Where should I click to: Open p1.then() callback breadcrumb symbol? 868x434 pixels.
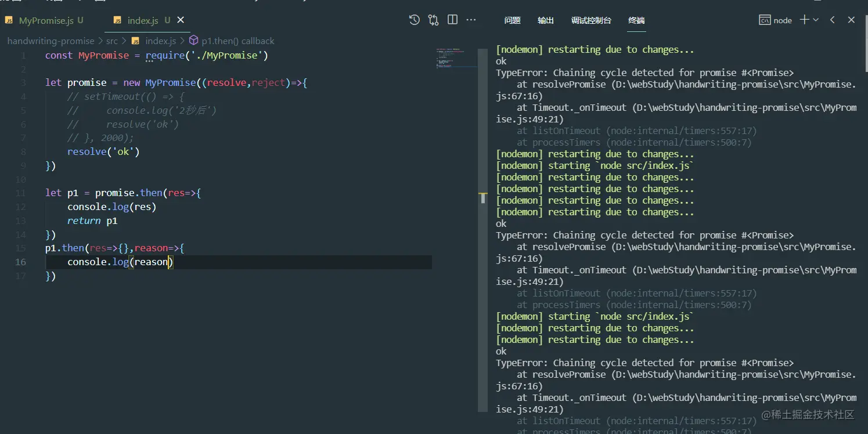[x=238, y=41]
